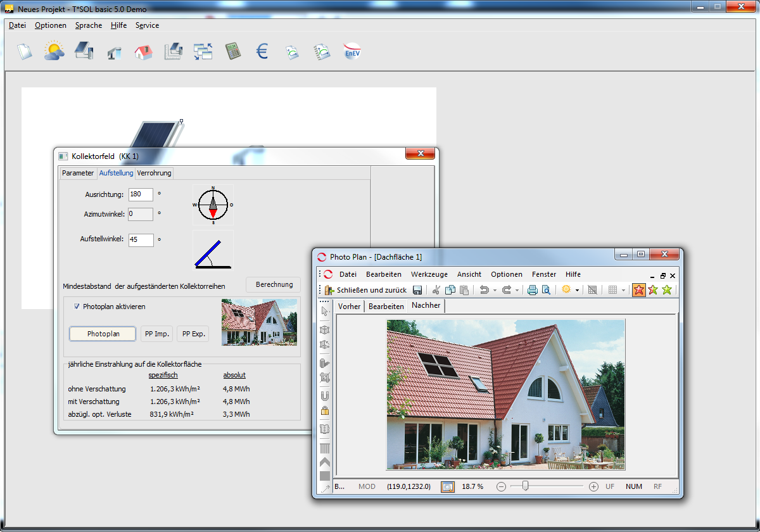Click the zoom-in plus button in Photo Plan
The height and width of the screenshot is (532, 760).
[x=593, y=486]
